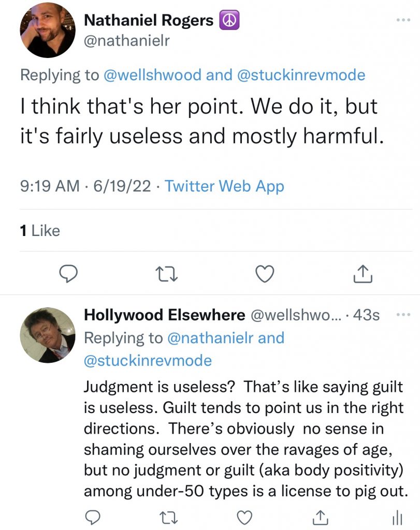The height and width of the screenshot is (530, 420).
Task: Open more options for Nathaniel's tweet
Action: coord(402,20)
